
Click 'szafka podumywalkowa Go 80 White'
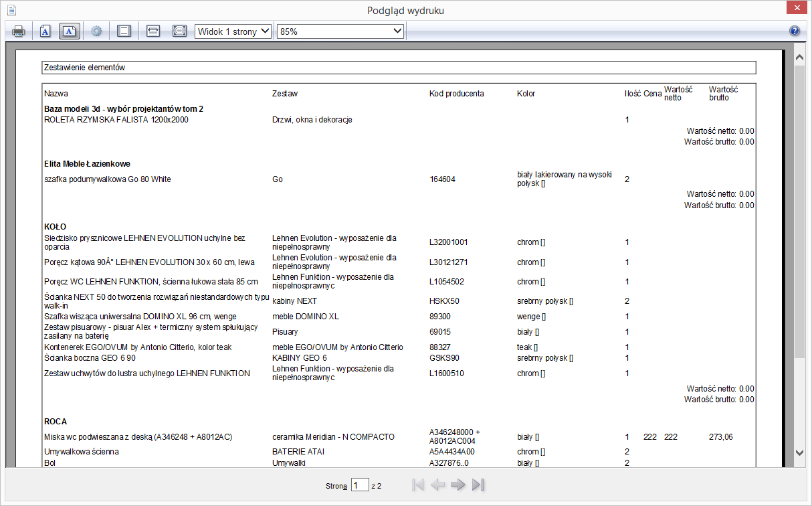coord(108,179)
